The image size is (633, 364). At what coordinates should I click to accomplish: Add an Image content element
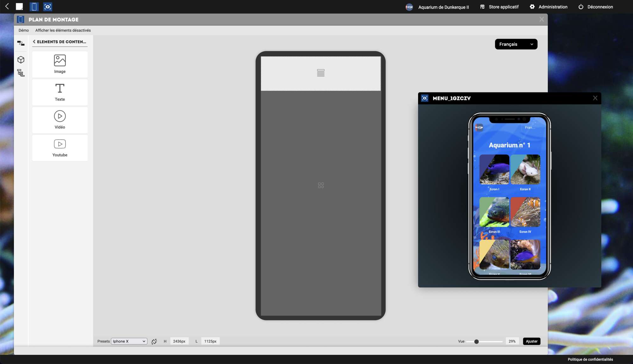[60, 64]
